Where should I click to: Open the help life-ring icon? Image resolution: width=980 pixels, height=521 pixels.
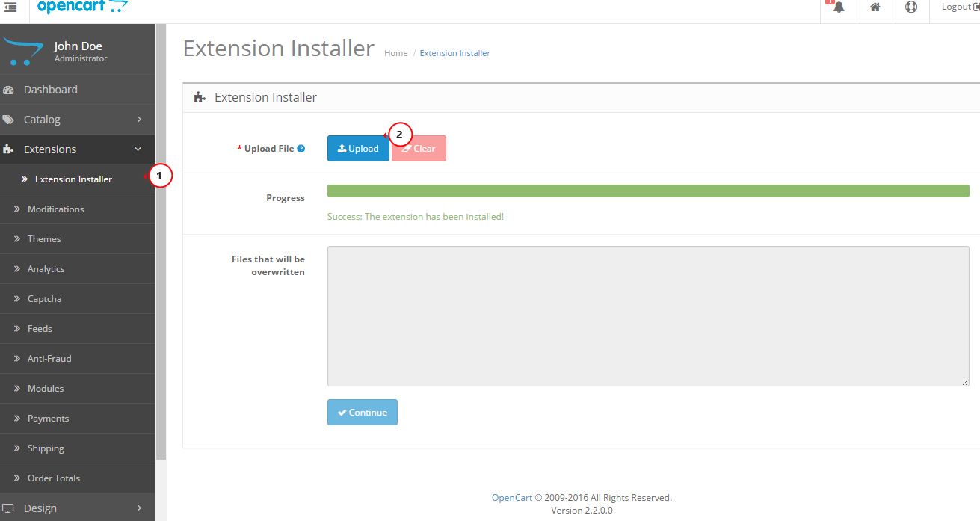coord(910,7)
